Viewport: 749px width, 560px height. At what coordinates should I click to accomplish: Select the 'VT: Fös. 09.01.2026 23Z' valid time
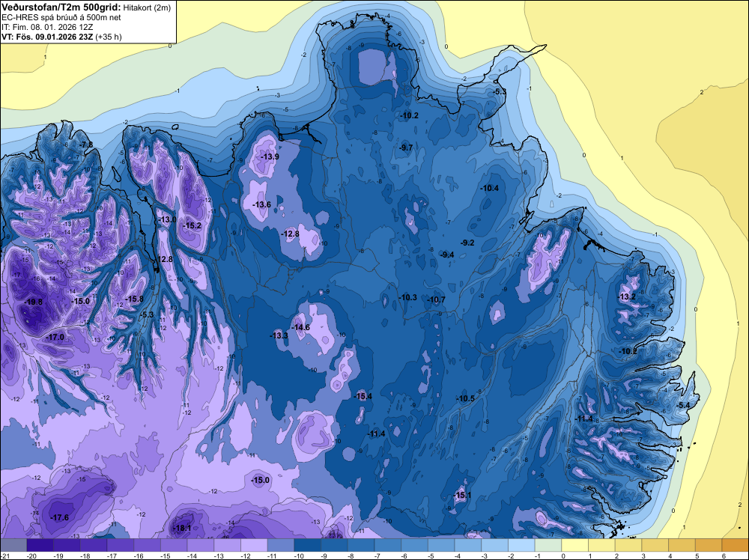pyautogui.click(x=47, y=37)
